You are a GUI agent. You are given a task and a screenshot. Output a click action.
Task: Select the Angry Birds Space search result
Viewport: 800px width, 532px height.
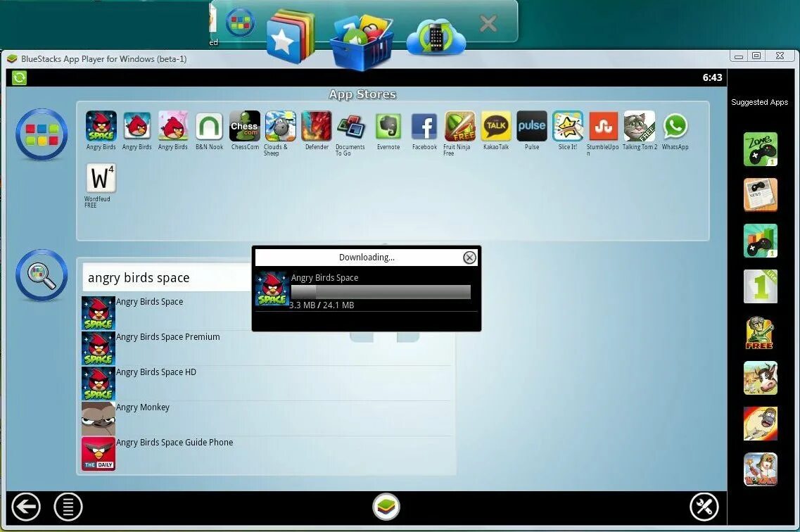(266, 313)
